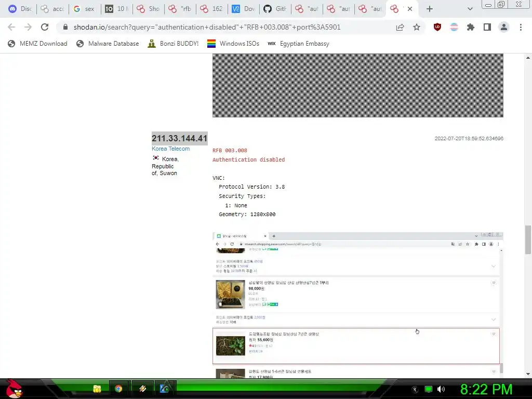Switch to the Google 'sex' tab
Screen dimensions: 532x399
tap(84, 9)
